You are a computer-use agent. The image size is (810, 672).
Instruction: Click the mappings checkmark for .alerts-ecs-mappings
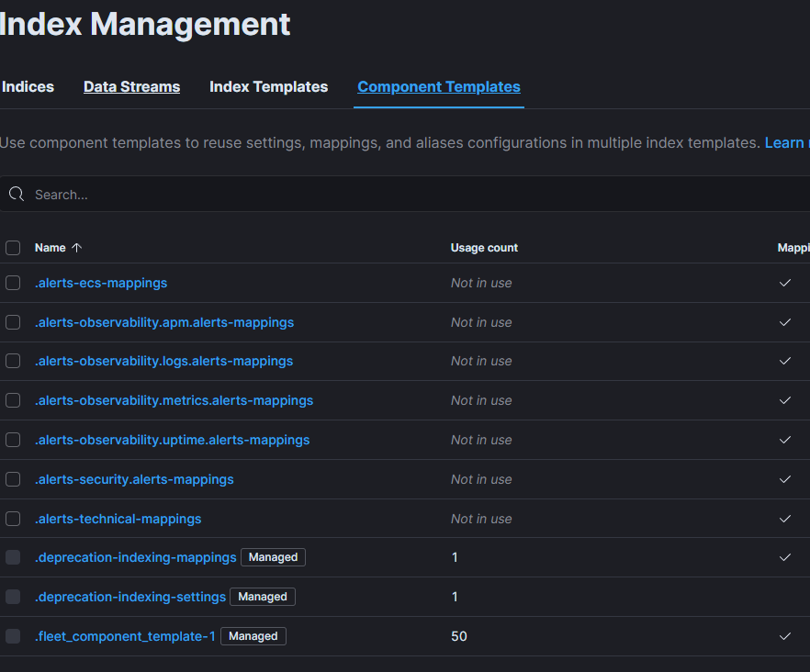point(784,283)
